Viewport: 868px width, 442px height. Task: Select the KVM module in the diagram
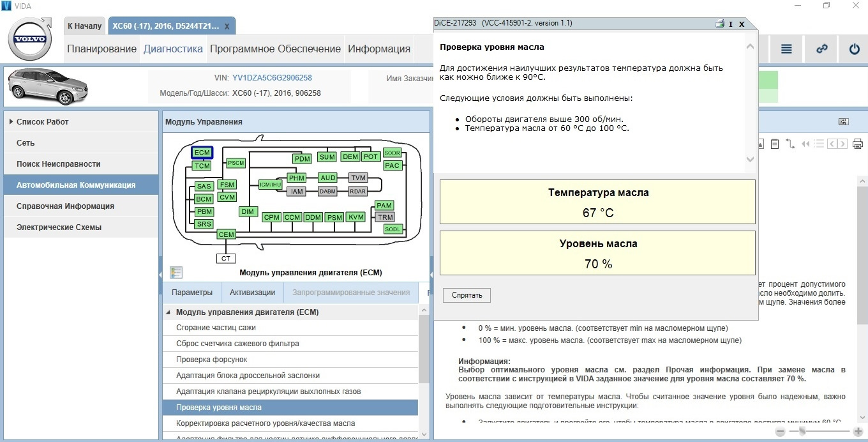click(356, 217)
